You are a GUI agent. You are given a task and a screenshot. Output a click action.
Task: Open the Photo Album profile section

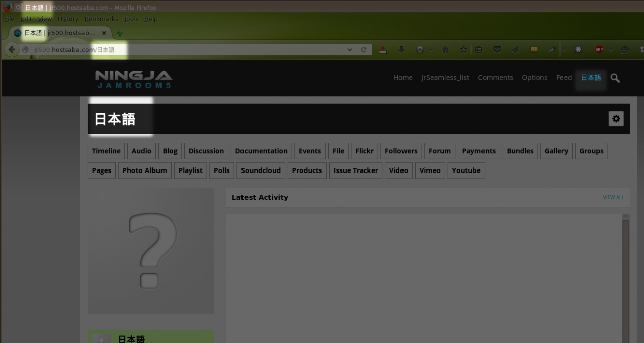point(145,170)
